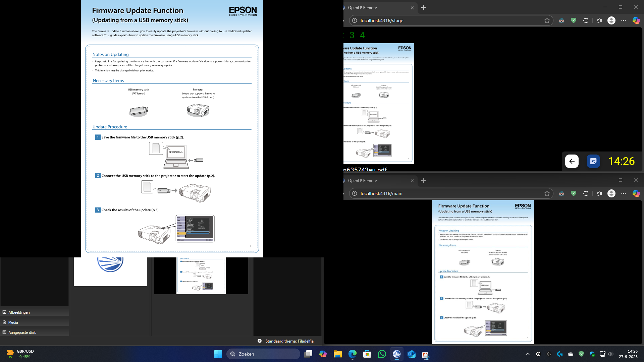644x362 pixels.
Task: Click the blue notes icon beside the clock
Action: pyautogui.click(x=593, y=161)
